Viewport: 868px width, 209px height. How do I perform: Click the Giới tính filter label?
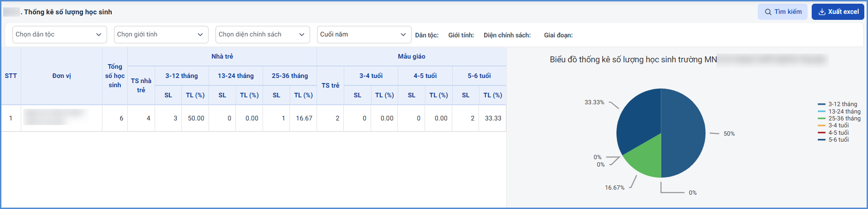[x=461, y=35]
